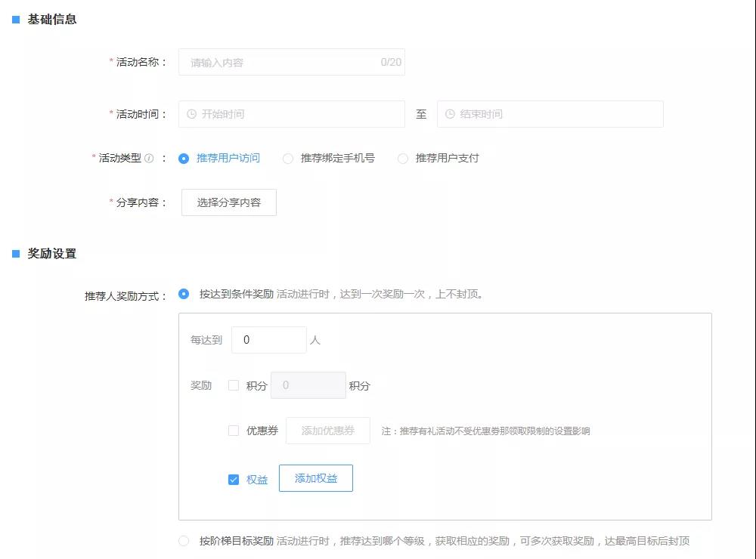Click the 选择分享内容 button

tap(229, 202)
